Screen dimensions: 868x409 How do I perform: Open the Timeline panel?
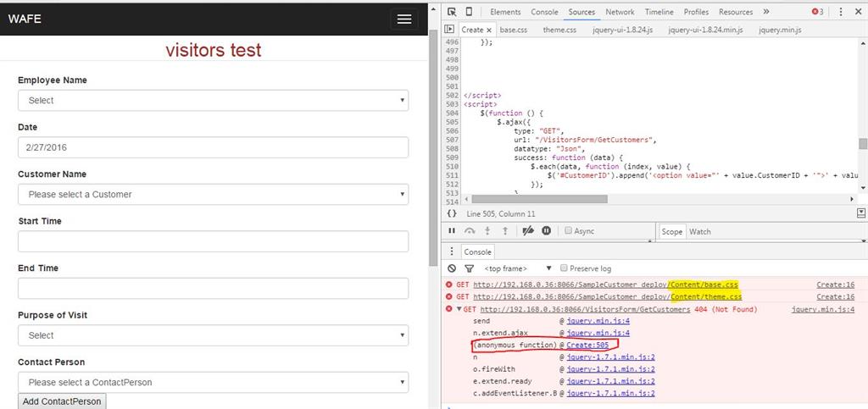tap(659, 12)
